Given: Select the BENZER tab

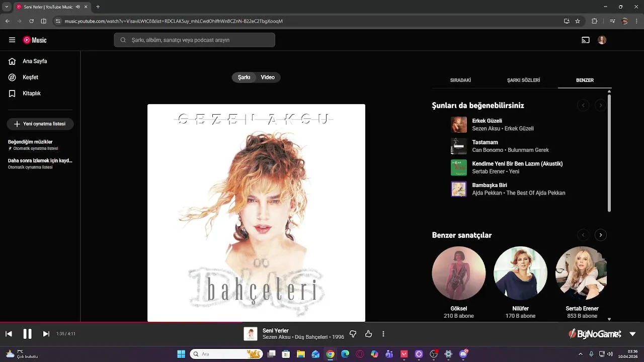Looking at the screenshot, I should point(585,80).
